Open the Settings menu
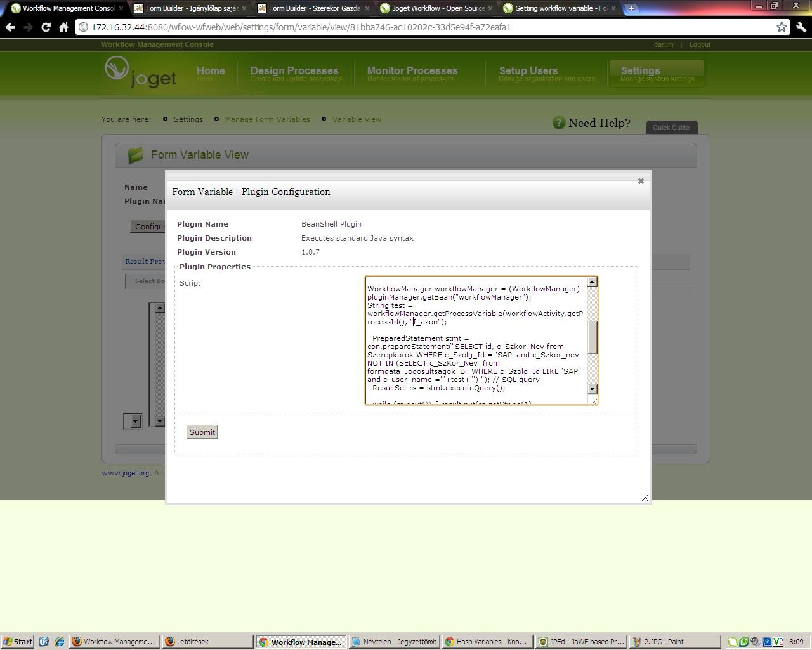Screen dimensions: 812x650 [x=657, y=74]
